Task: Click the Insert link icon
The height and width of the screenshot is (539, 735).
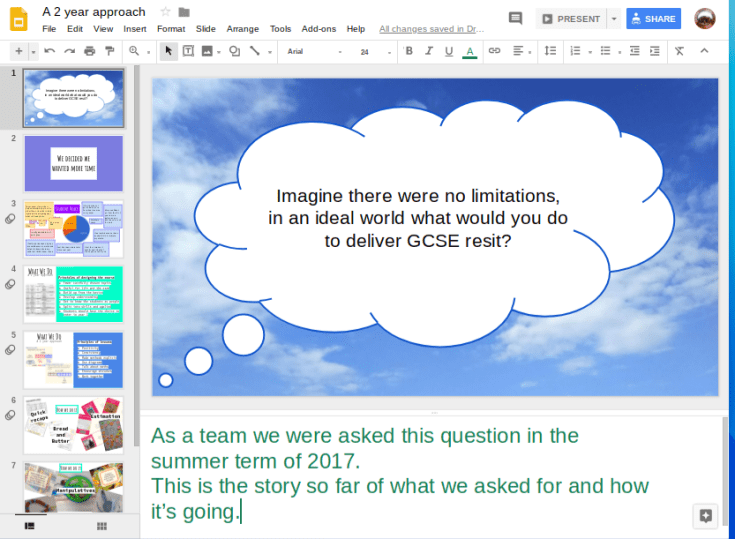Action: coord(494,51)
